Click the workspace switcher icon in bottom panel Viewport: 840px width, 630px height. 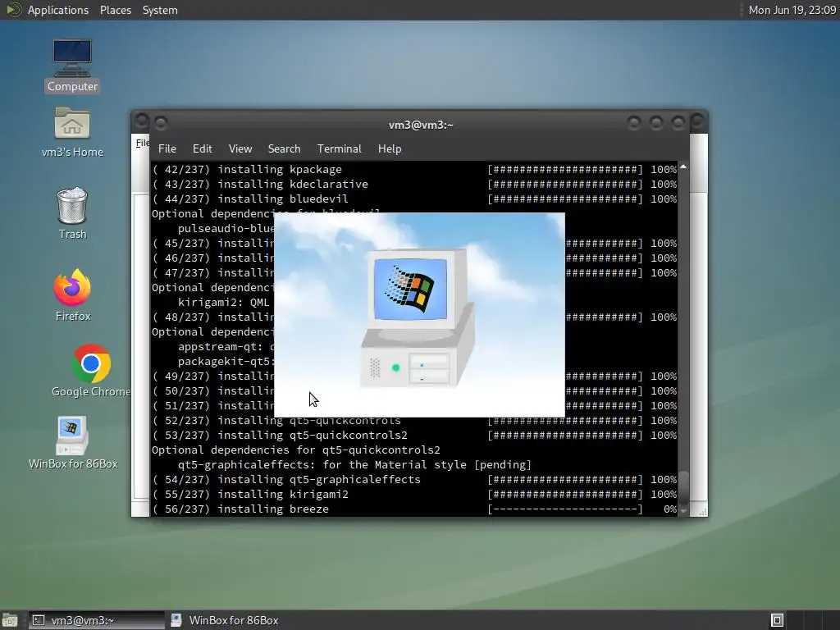[x=777, y=620]
